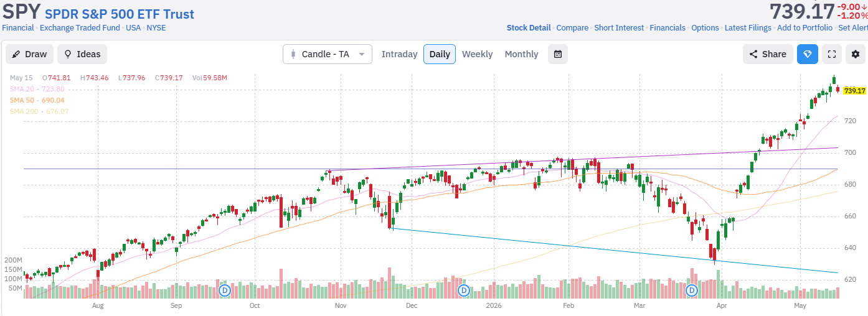The height and width of the screenshot is (316, 868).
Task: Switch to Weekly timeframe
Action: pyautogui.click(x=477, y=54)
